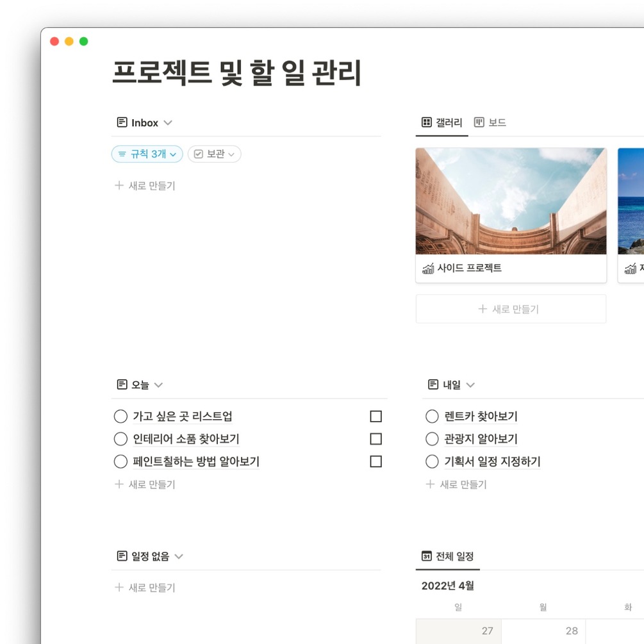Expand the 내일 view chevron
The height and width of the screenshot is (644, 644).
point(470,385)
